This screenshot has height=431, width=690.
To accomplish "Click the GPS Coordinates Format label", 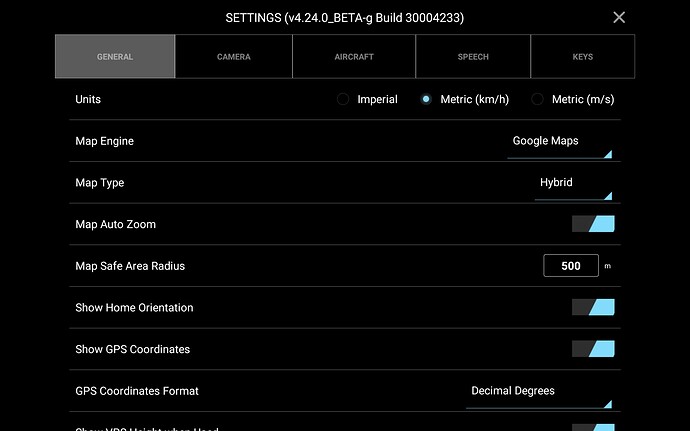I will pyautogui.click(x=137, y=391).
